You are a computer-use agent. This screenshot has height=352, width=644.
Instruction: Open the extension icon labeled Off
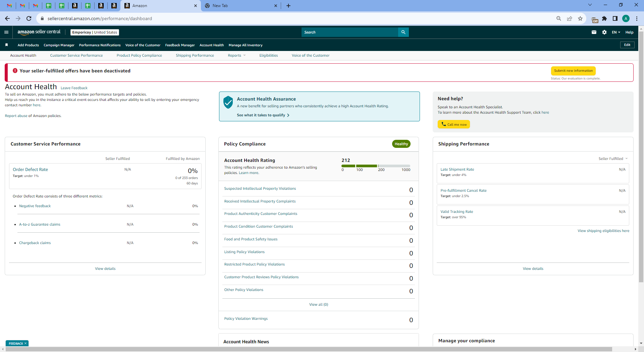[x=594, y=19]
